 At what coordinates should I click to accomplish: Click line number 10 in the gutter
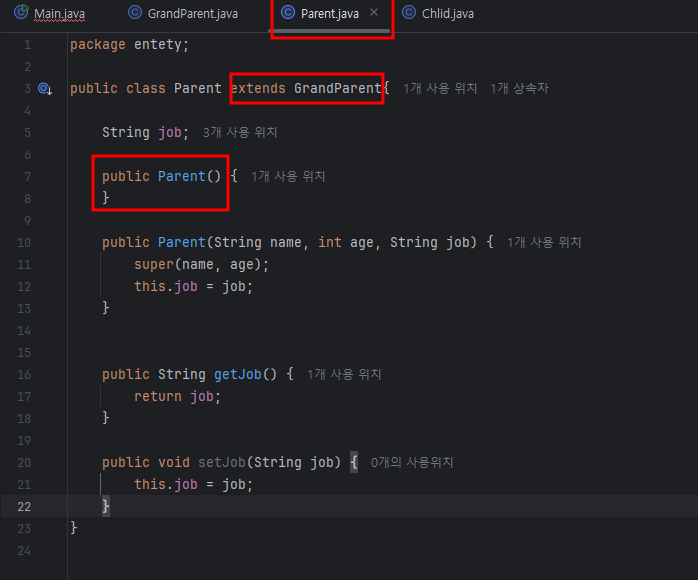pos(24,243)
